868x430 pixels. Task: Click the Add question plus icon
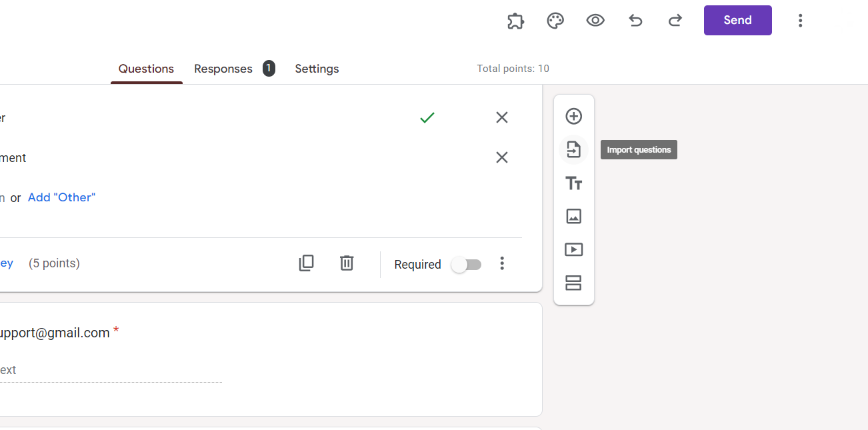[x=573, y=117]
